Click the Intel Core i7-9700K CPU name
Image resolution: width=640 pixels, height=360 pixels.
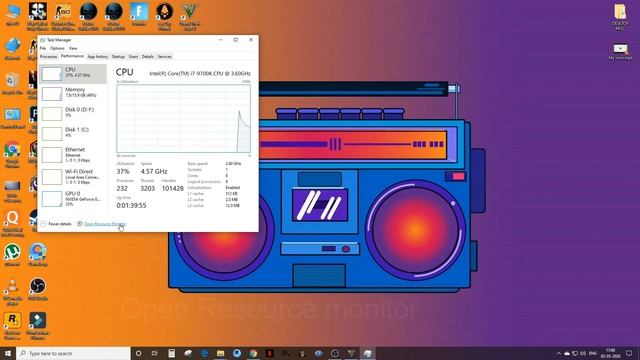pos(200,73)
